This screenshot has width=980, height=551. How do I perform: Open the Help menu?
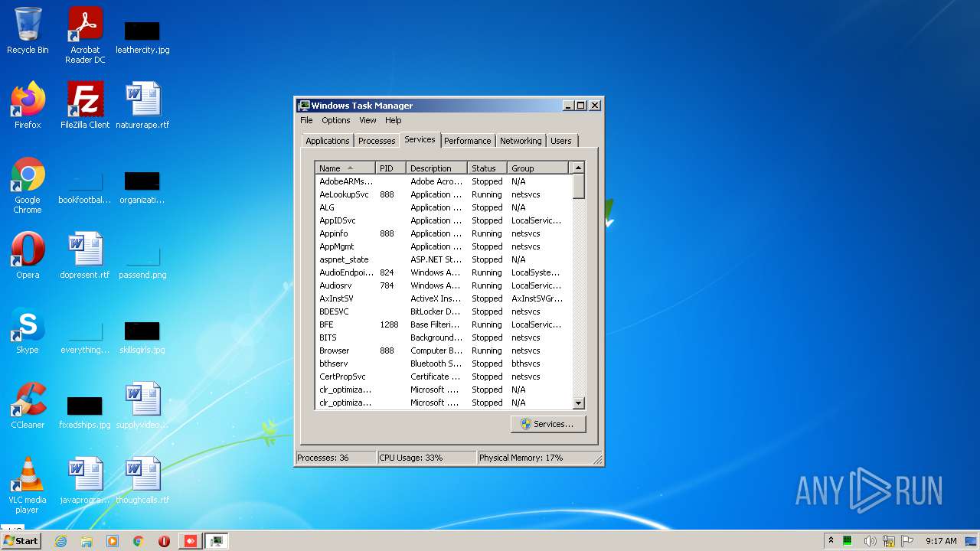393,120
